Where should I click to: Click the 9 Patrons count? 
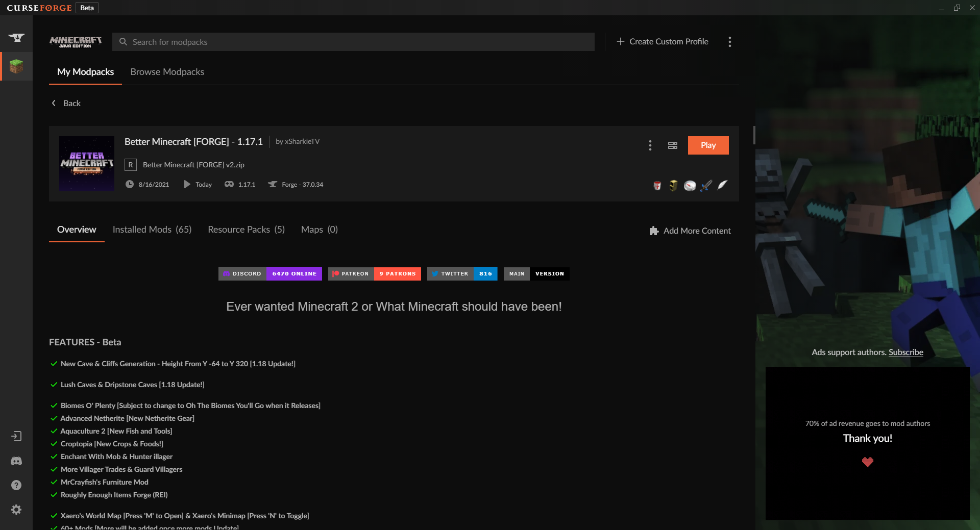tap(398, 274)
